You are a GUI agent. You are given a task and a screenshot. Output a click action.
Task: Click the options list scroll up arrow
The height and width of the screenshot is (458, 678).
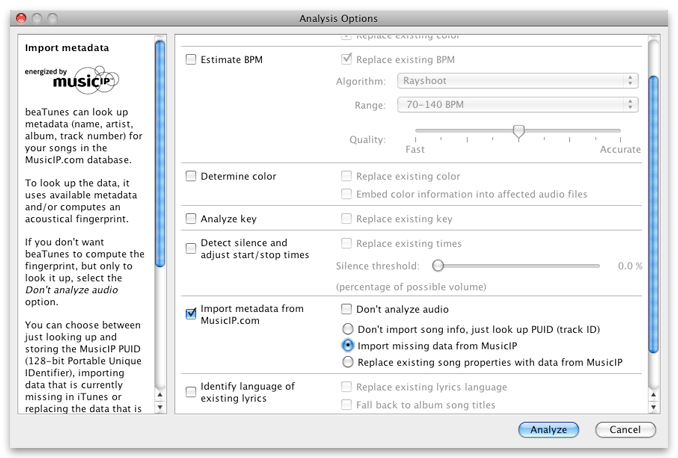tap(654, 395)
